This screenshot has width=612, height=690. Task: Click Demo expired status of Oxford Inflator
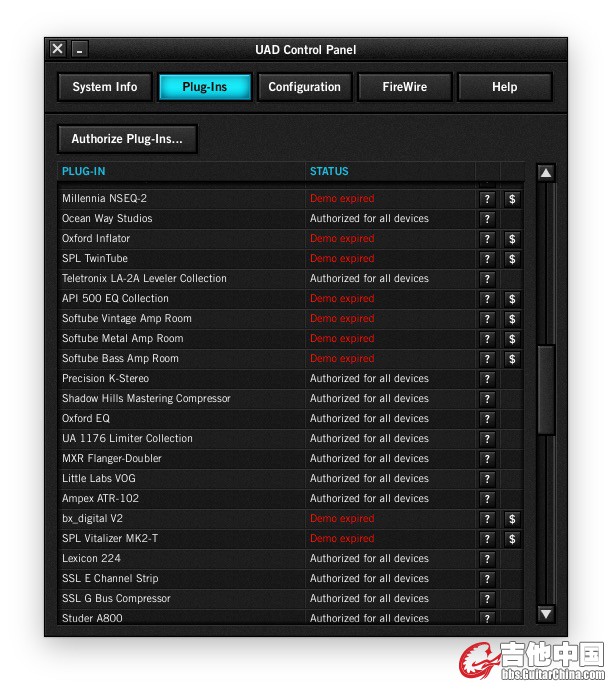coord(342,239)
